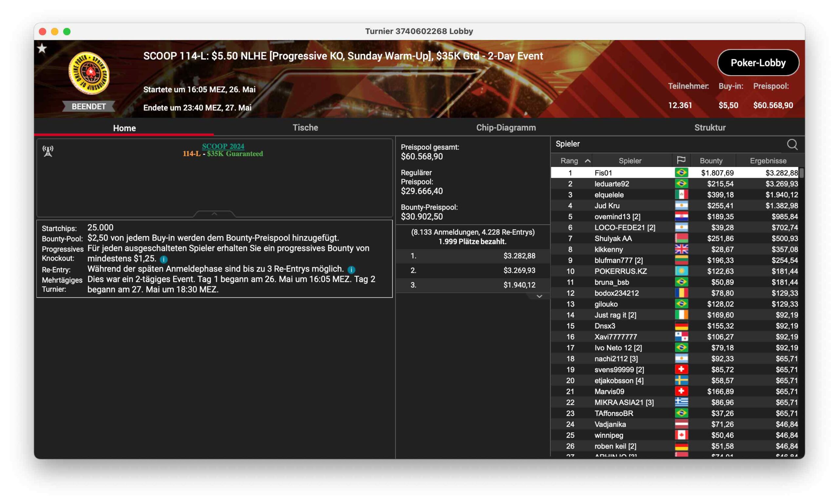The width and height of the screenshot is (839, 504).
Task: Collapse the tournament banner panel chevron
Action: [214, 214]
